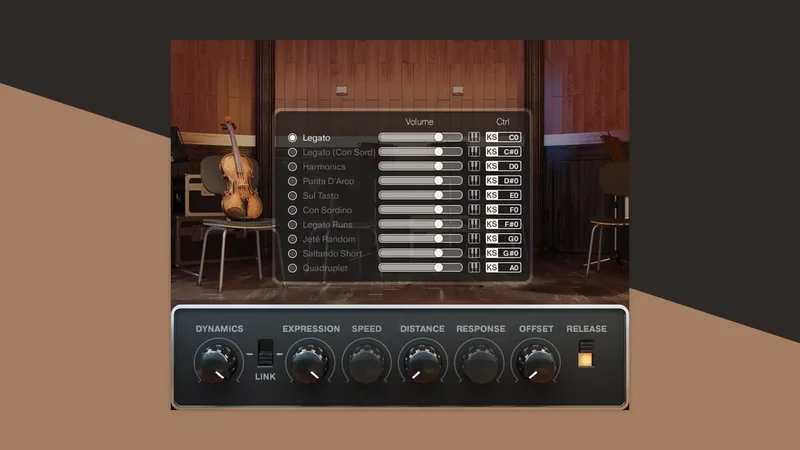Viewport: 800px width, 450px height.
Task: Click the "Sul Tasto" articulation name
Action: click(320, 195)
